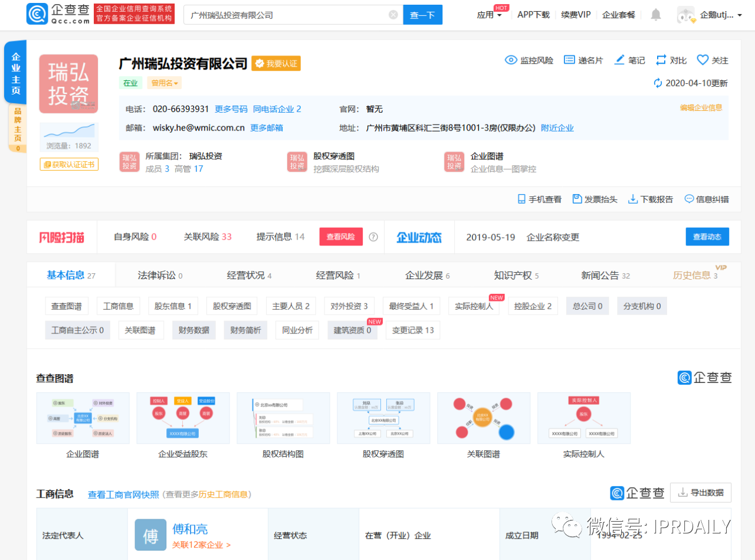Open 股权穿透图 icon card

(297, 162)
